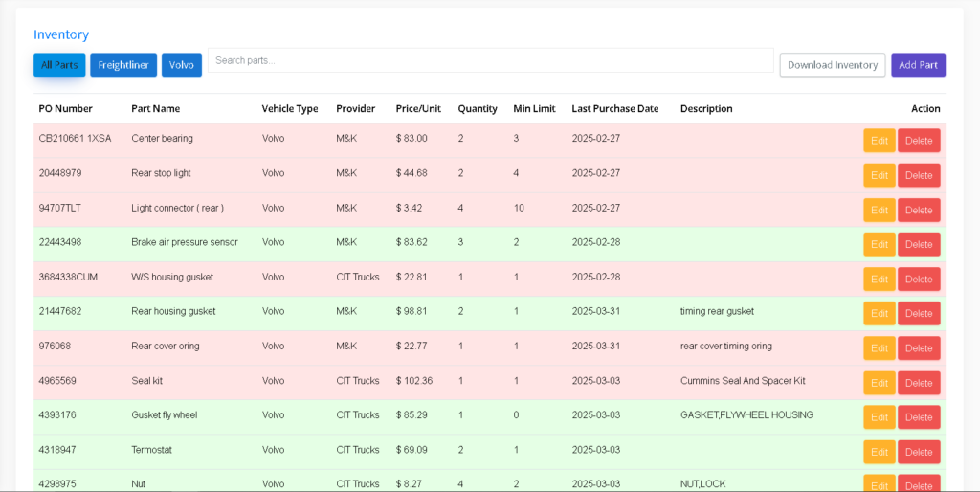The image size is (980, 492).
Task: Edit the Rear housing gusket row
Action: click(x=880, y=314)
